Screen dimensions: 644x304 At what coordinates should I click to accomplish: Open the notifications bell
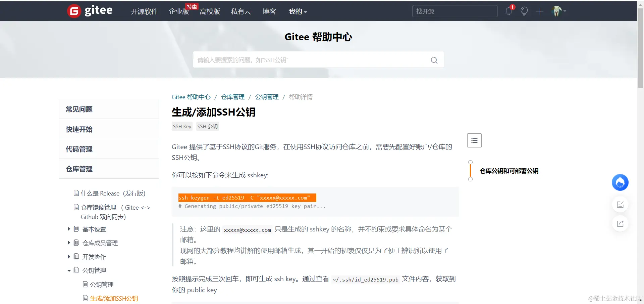pyautogui.click(x=508, y=11)
